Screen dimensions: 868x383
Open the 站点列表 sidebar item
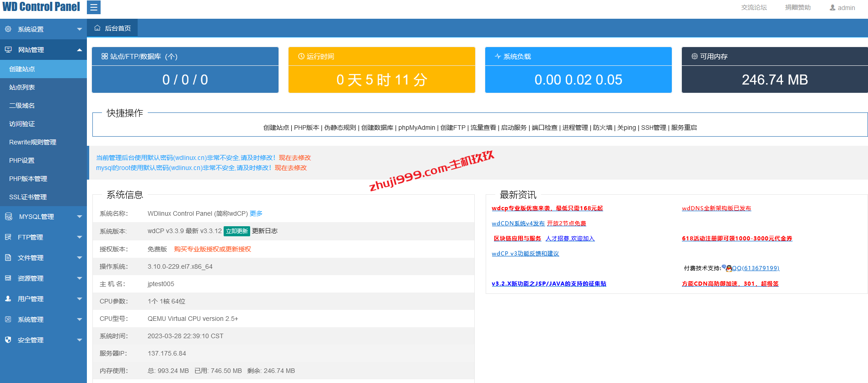pos(43,87)
